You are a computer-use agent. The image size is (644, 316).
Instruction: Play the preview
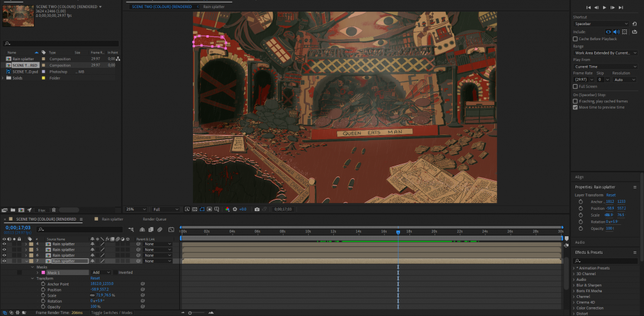[x=604, y=8]
